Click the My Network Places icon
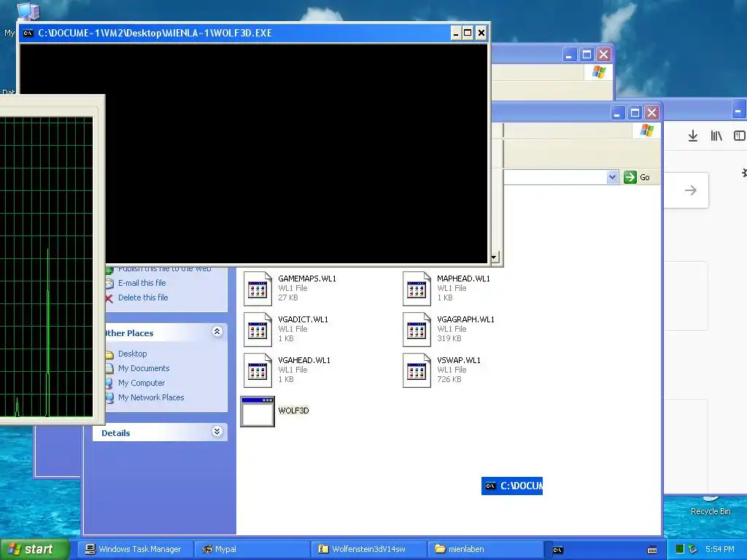This screenshot has width=747, height=560. tap(109, 397)
